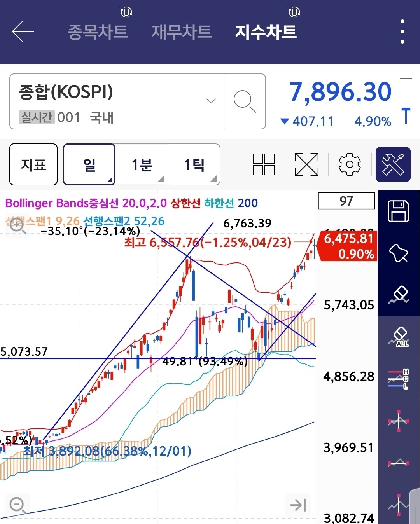420x524 pixels.
Task: Open the four-square chart layout icon
Action: pyautogui.click(x=264, y=164)
